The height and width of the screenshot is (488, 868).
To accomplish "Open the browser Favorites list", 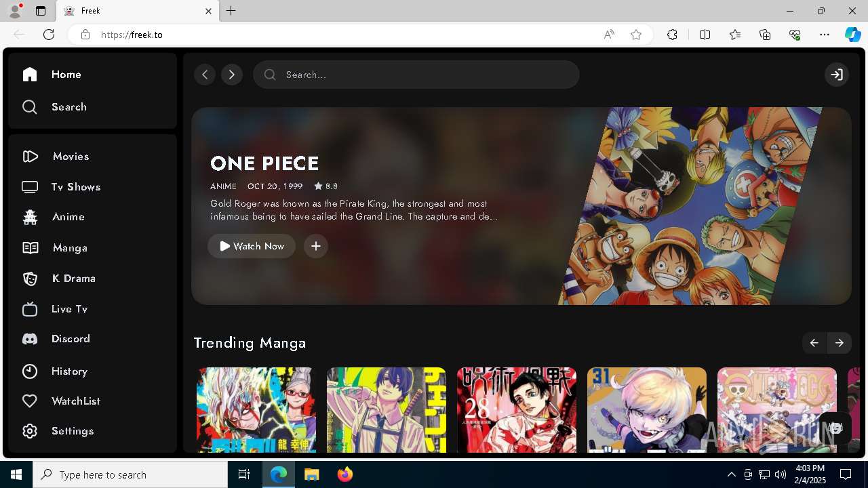I will pos(735,35).
